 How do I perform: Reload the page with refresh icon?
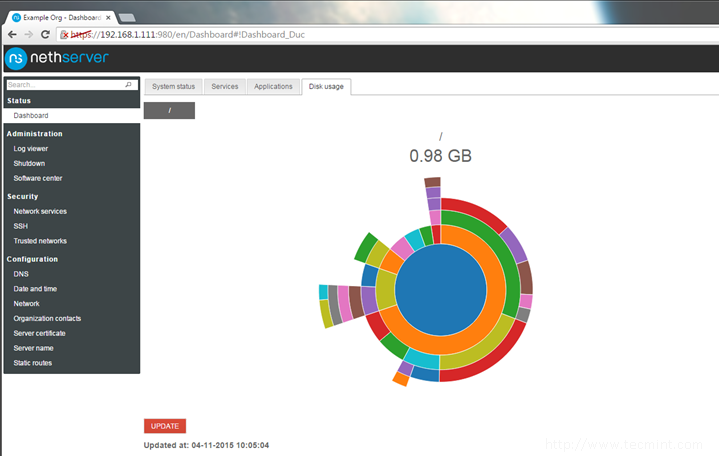pos(45,34)
